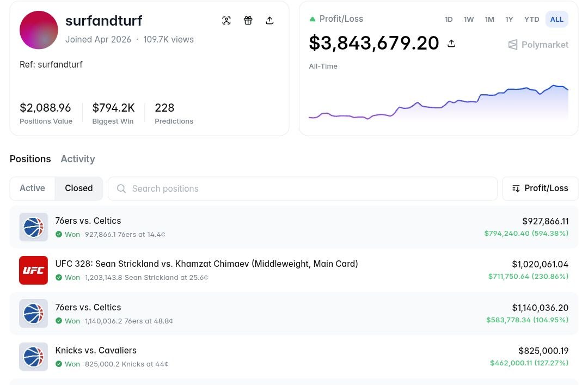Show Active positions
Image resolution: width=588 pixels, height=385 pixels.
pos(32,188)
